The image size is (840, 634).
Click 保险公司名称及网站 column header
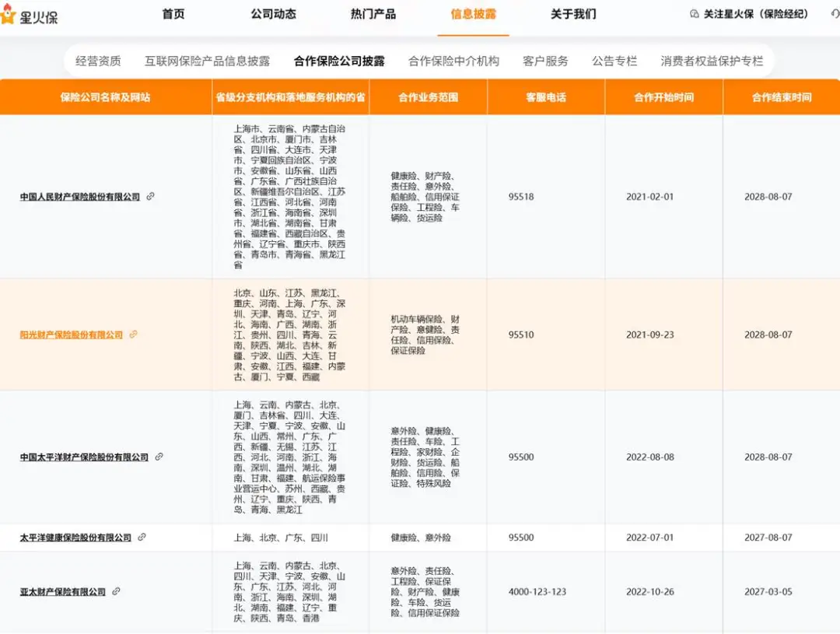[106, 97]
